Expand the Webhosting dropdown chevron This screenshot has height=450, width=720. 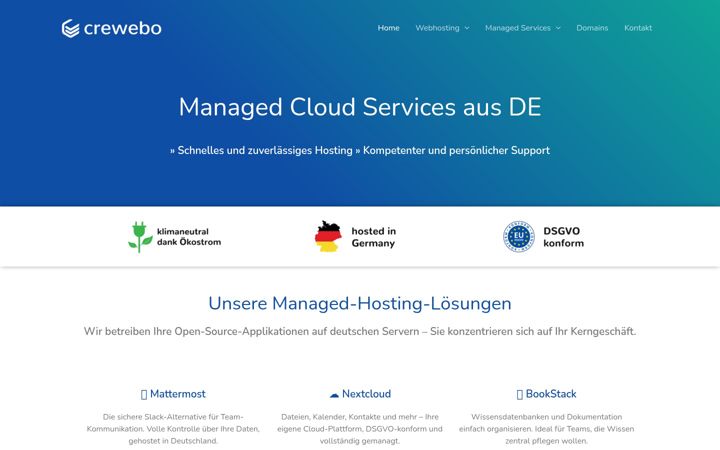[x=467, y=28]
